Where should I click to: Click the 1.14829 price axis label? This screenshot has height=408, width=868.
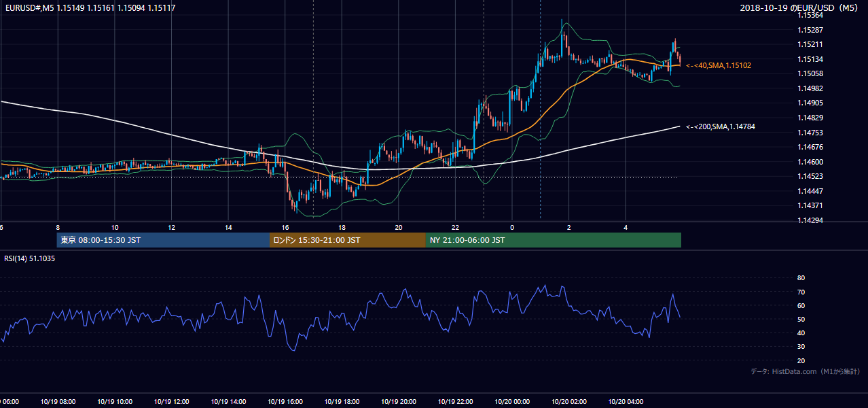point(810,118)
